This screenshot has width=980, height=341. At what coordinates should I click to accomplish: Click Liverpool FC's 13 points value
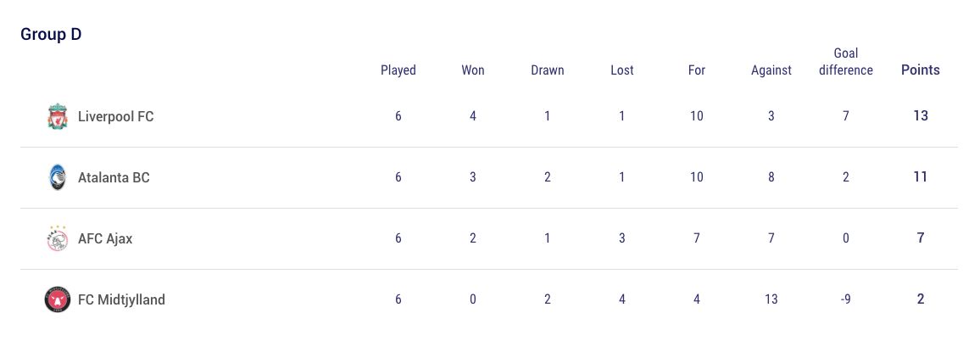[x=921, y=116]
